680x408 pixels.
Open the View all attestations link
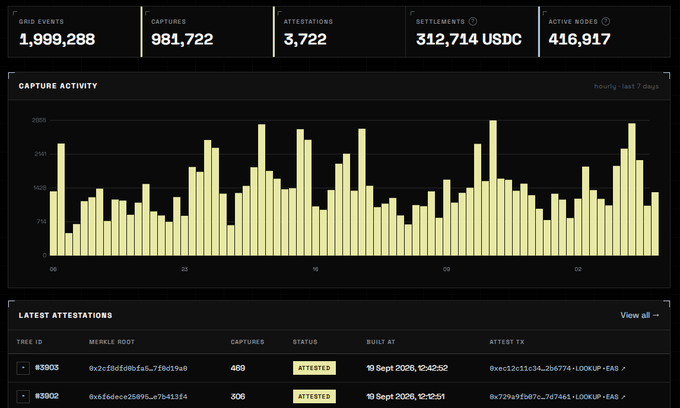(640, 315)
